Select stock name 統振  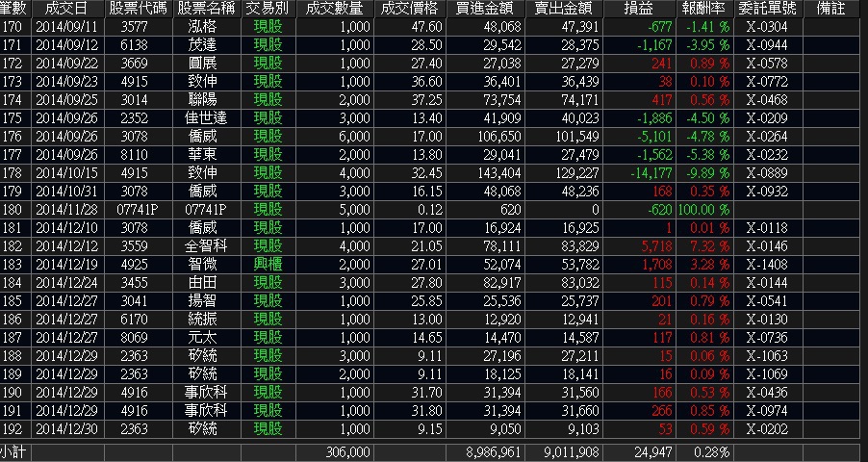tap(203, 320)
